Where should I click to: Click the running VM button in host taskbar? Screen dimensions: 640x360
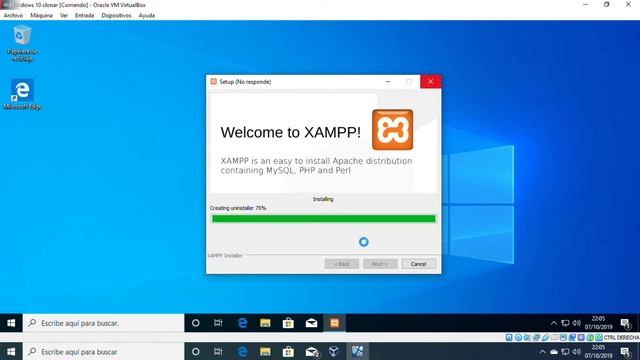[358, 351]
